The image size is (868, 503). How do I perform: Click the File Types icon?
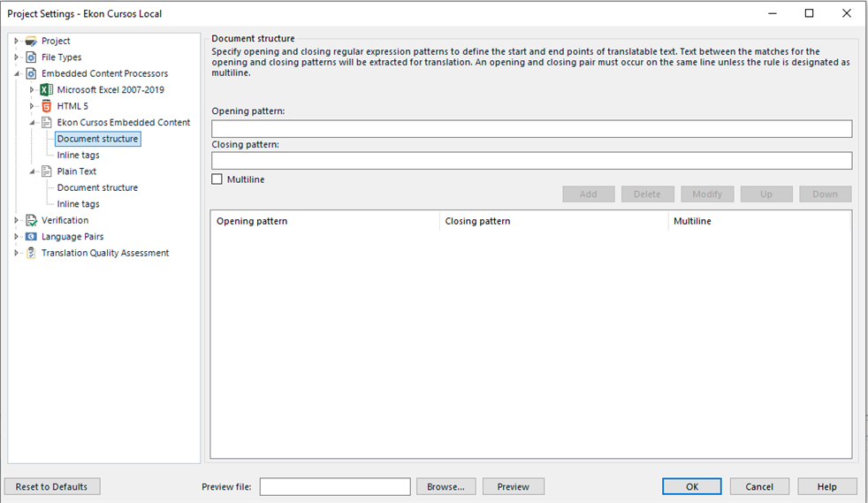(31, 57)
